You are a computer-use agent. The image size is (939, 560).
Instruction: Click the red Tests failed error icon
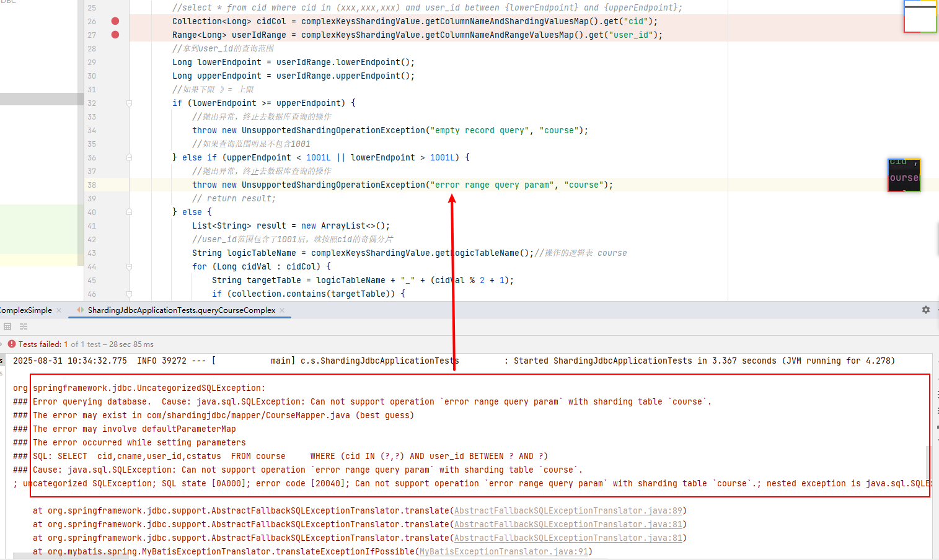click(x=11, y=344)
